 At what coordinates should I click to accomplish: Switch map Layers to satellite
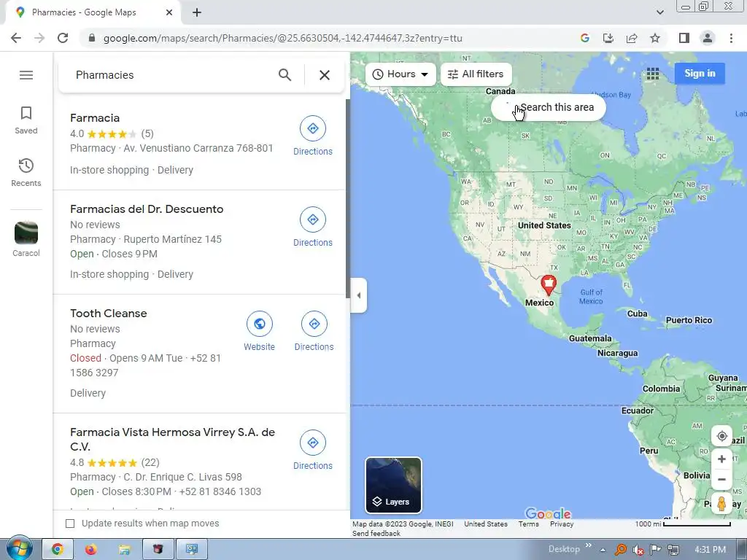[x=393, y=485]
